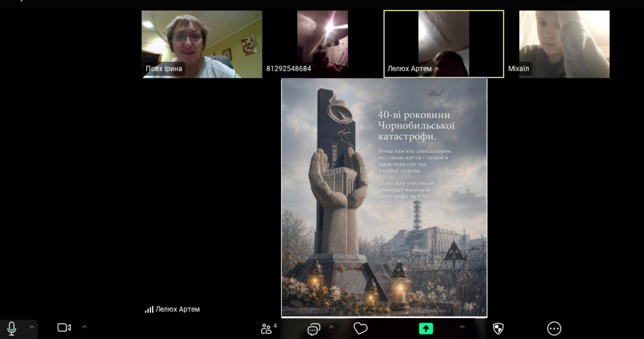Toggle the video camera on

(x=64, y=328)
